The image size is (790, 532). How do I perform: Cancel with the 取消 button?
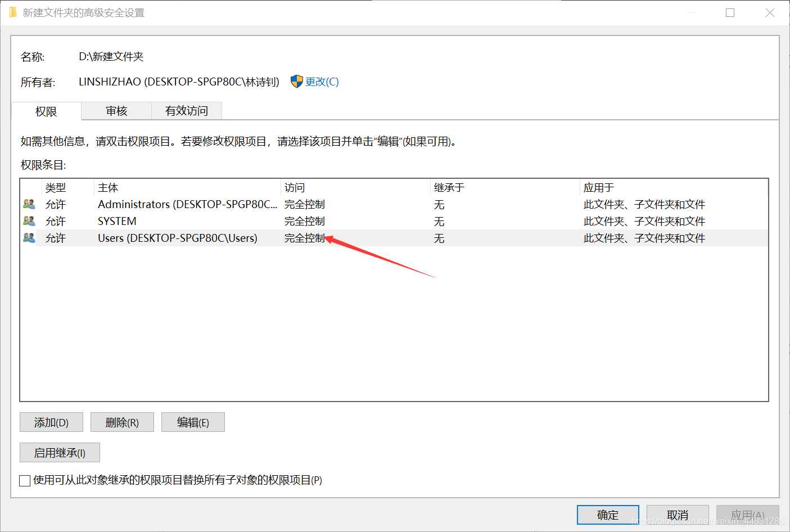678,515
